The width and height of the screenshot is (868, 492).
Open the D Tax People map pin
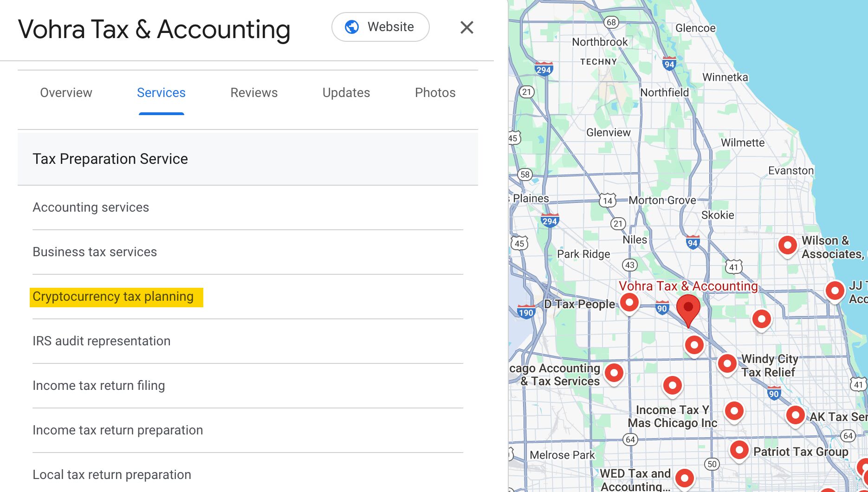click(x=629, y=303)
